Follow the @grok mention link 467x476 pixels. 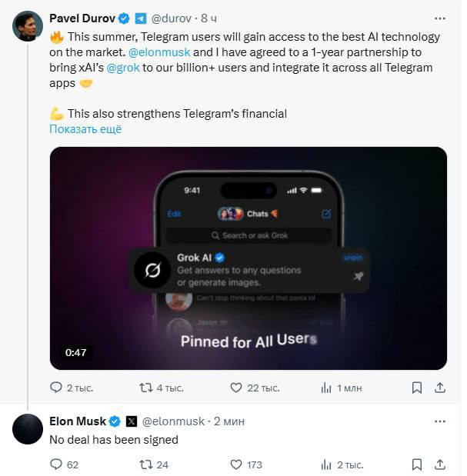click(123, 68)
